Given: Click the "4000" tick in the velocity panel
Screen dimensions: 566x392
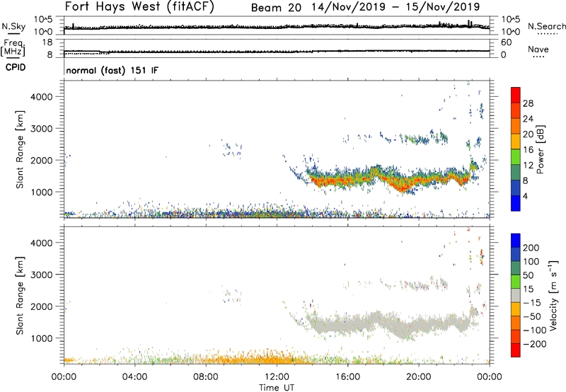Looking at the screenshot, I should coord(42,243).
